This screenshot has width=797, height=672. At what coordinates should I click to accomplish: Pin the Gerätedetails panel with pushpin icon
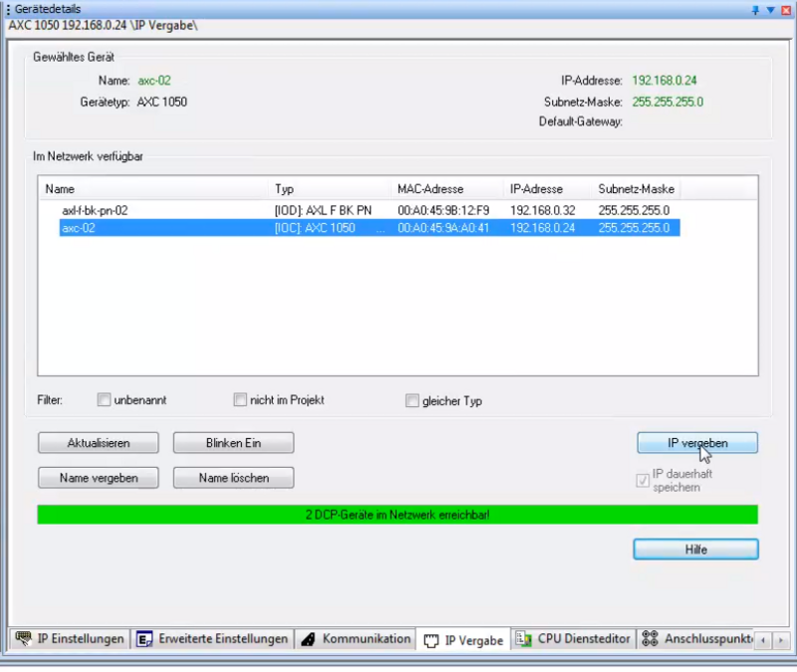coord(756,8)
